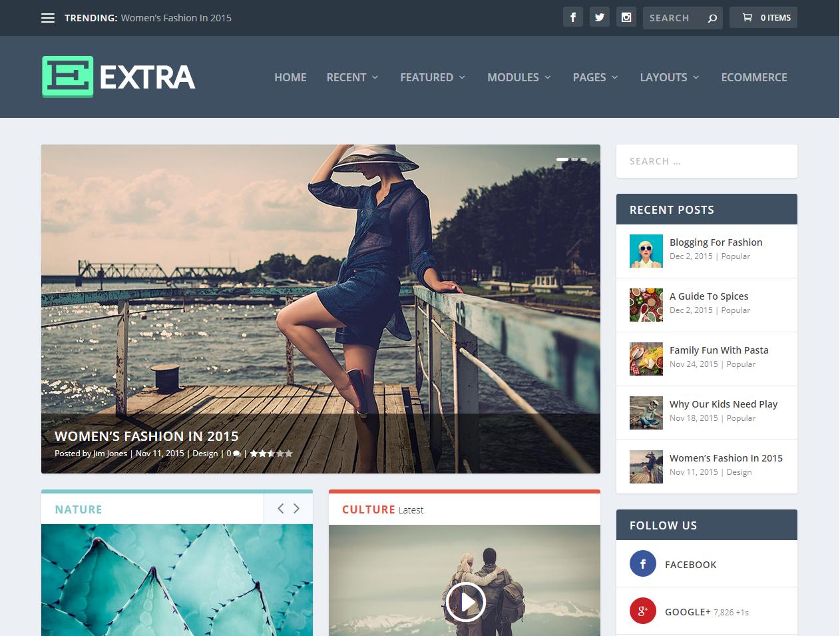840x636 pixels.
Task: Expand the LAYOUTS dropdown
Action: [x=669, y=77]
